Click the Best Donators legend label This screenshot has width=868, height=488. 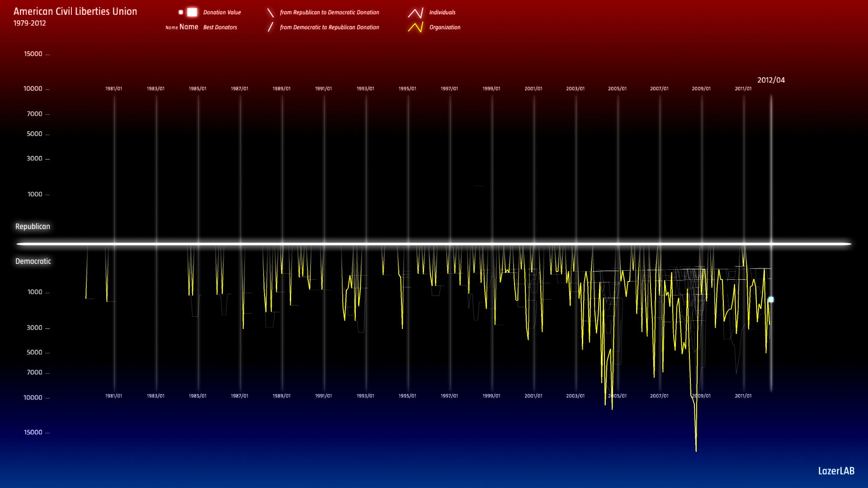pos(220,27)
